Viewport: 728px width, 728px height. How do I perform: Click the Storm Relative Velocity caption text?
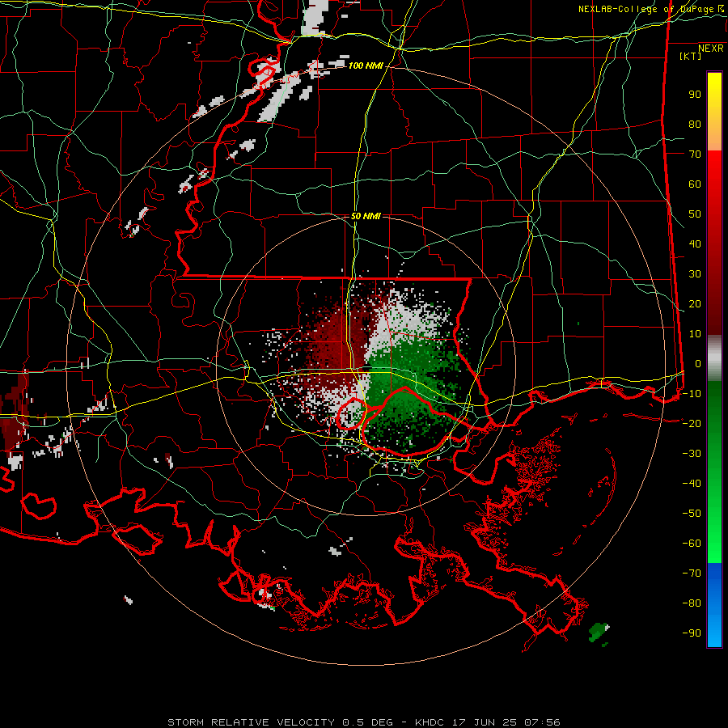coord(363,722)
